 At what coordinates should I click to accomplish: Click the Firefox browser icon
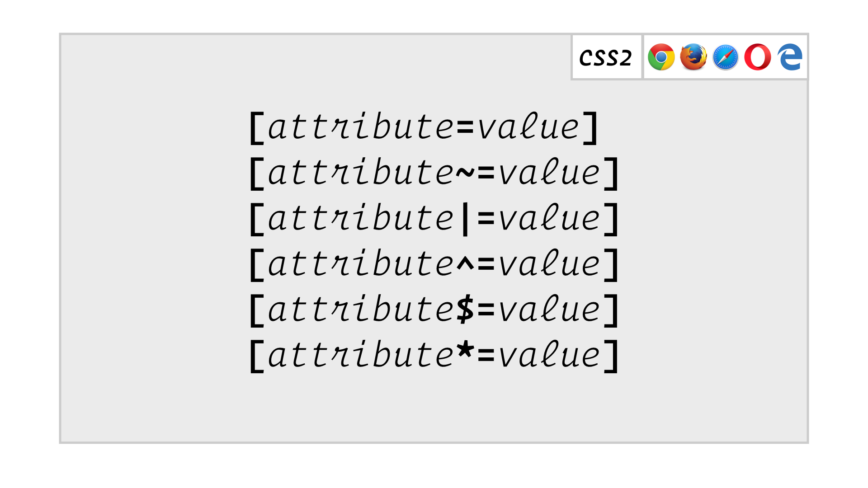(x=693, y=57)
